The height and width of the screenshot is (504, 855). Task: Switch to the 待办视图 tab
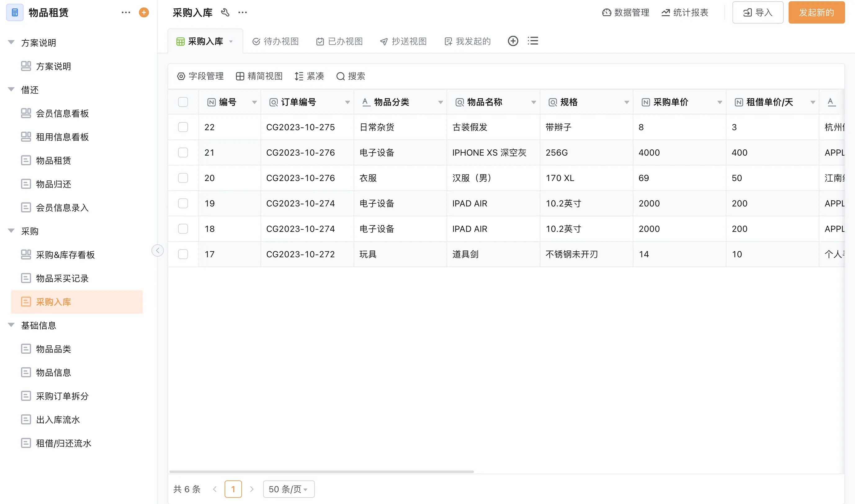coord(275,42)
